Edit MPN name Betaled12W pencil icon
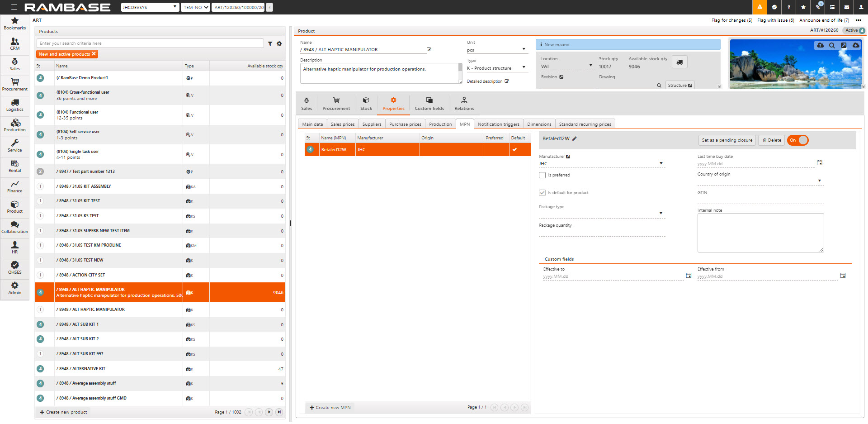This screenshot has width=868, height=424. (x=575, y=139)
